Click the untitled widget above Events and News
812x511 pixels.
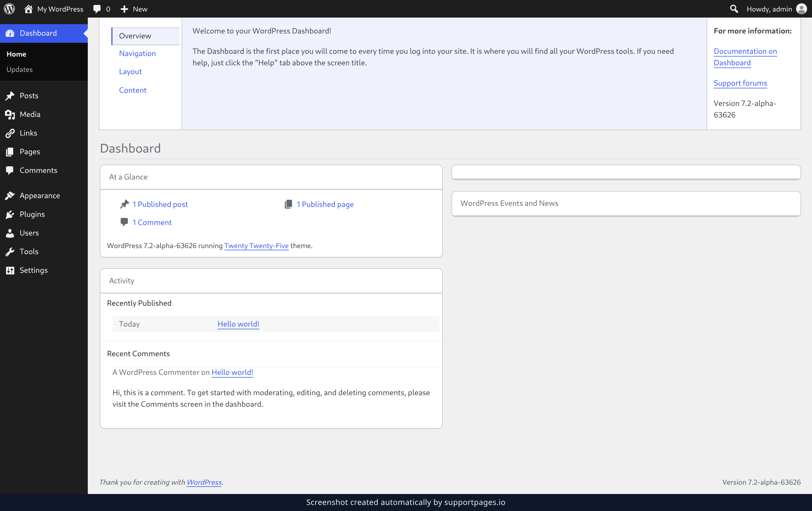point(626,172)
